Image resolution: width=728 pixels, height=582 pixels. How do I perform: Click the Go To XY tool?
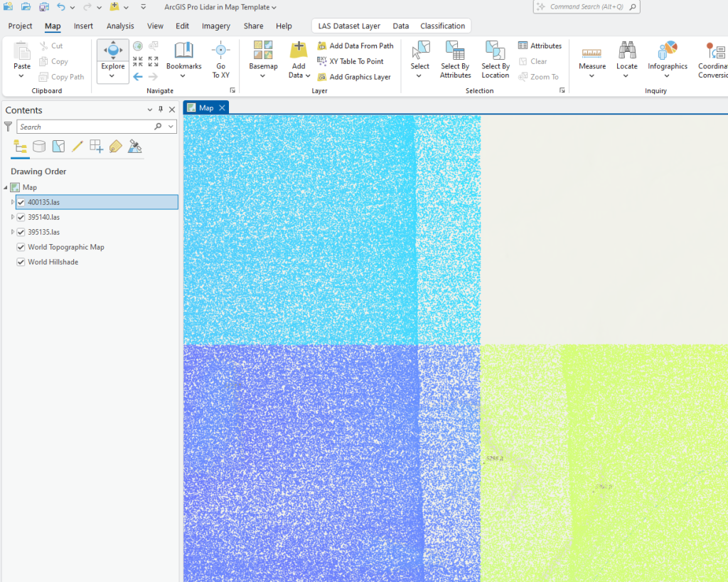(220, 57)
